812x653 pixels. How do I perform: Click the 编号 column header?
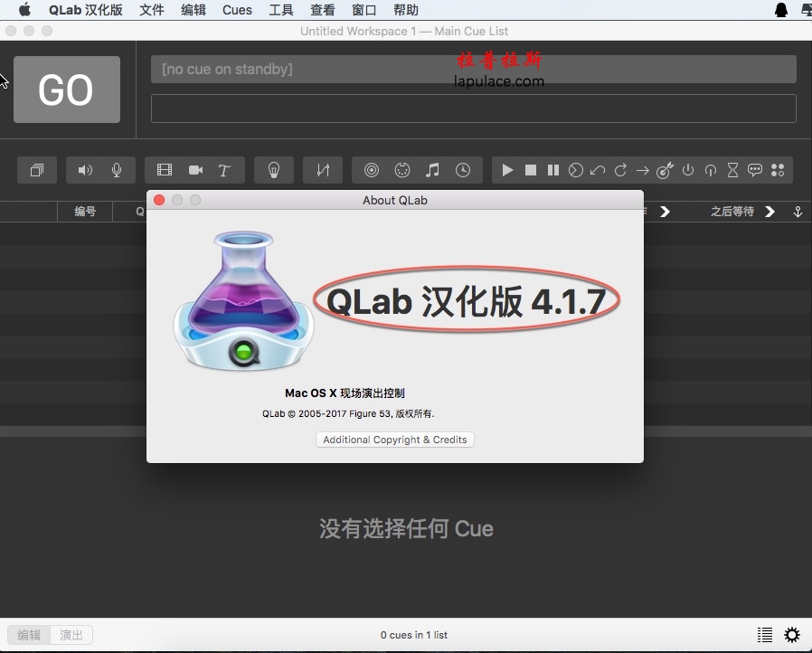[85, 212]
